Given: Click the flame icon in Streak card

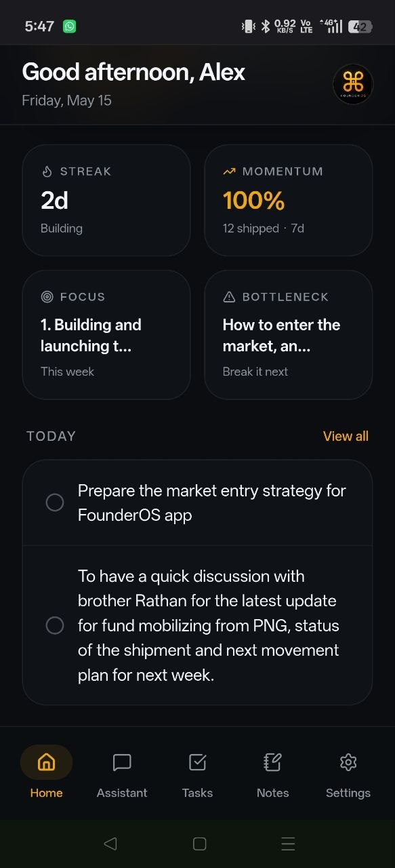Looking at the screenshot, I should (47, 172).
